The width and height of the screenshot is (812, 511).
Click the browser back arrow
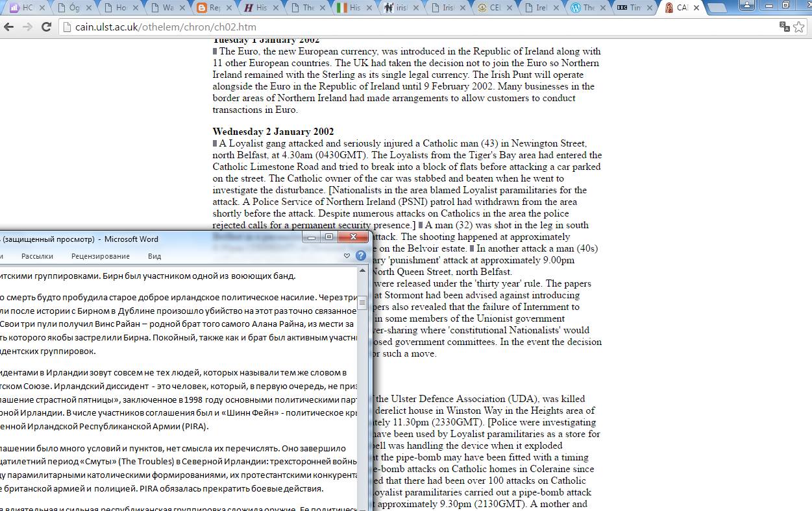tap(9, 27)
